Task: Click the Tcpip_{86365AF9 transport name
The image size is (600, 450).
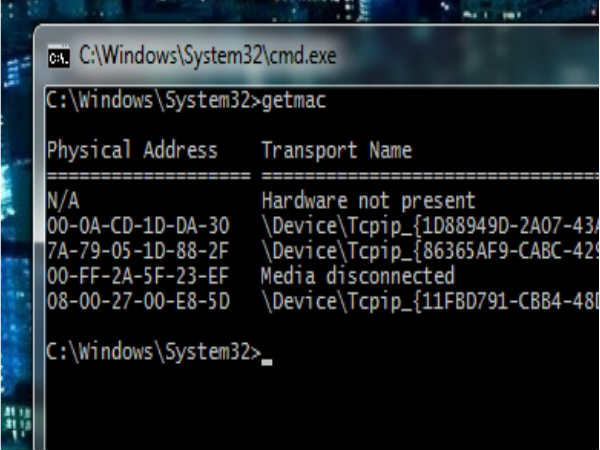Action: [x=428, y=251]
